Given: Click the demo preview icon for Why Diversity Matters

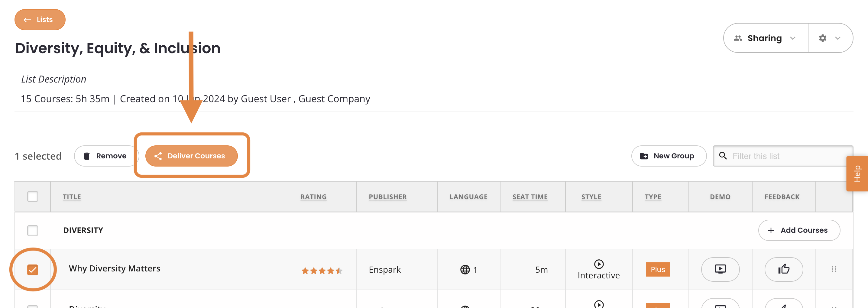Looking at the screenshot, I should [720, 269].
